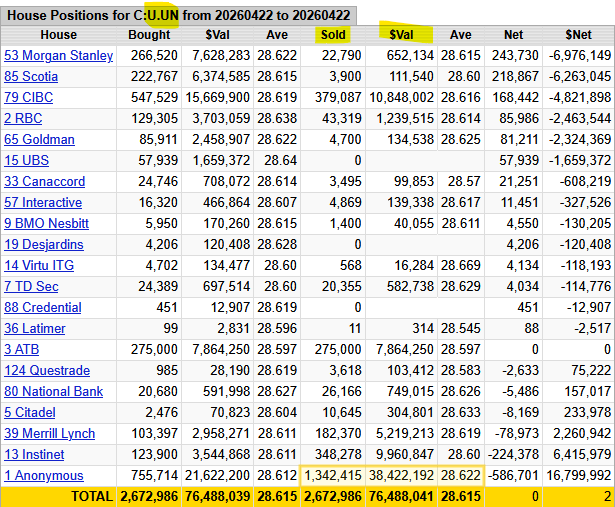Select CIBC bought amount 547,529
The image size is (615, 507).
coord(154,98)
